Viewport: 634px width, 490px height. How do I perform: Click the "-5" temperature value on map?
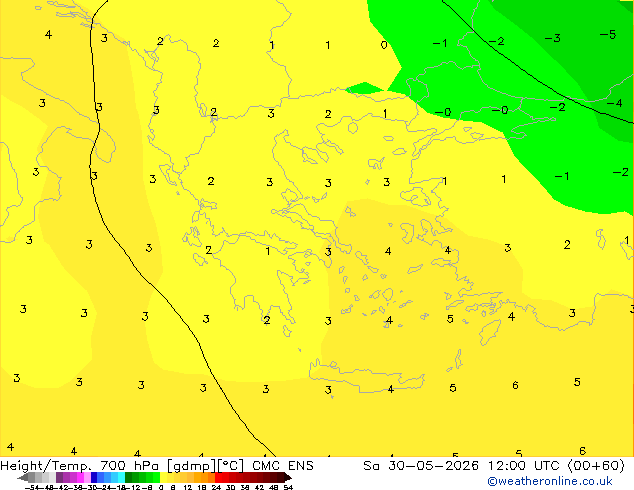[x=608, y=35]
